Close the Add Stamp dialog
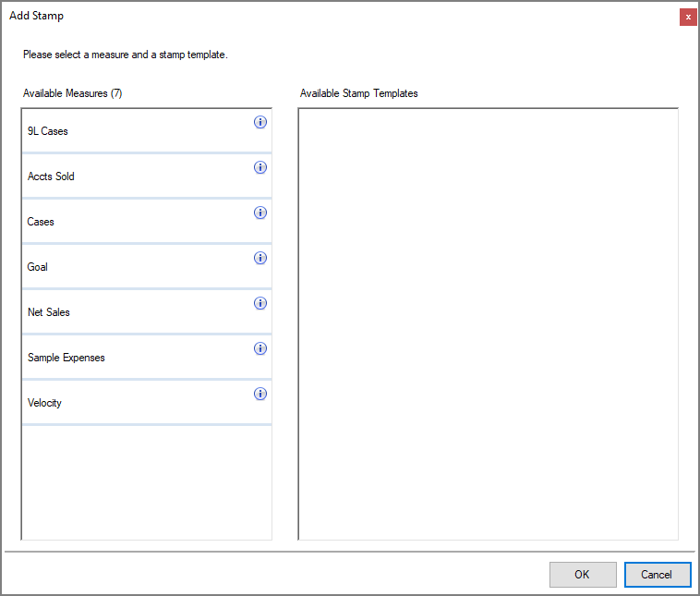 pyautogui.click(x=688, y=17)
